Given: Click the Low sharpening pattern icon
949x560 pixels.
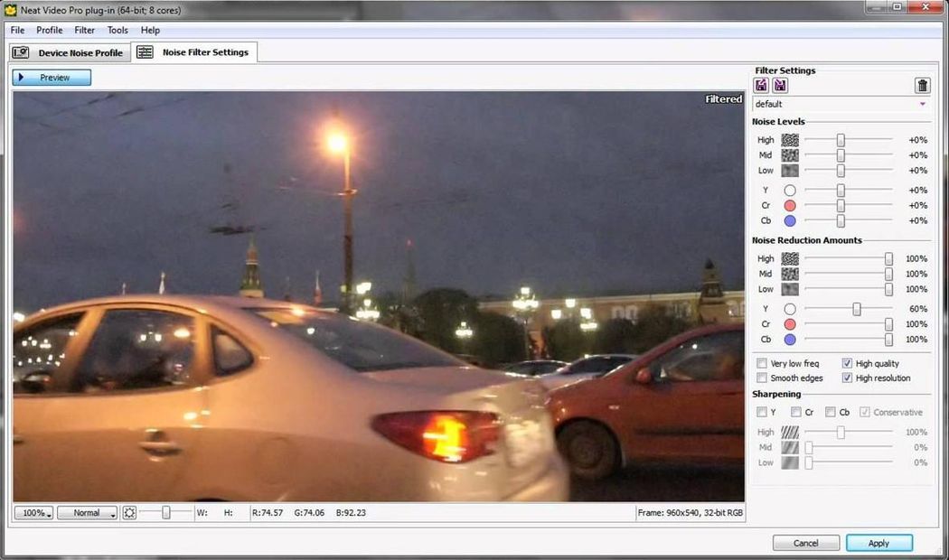Looking at the screenshot, I should [x=790, y=462].
